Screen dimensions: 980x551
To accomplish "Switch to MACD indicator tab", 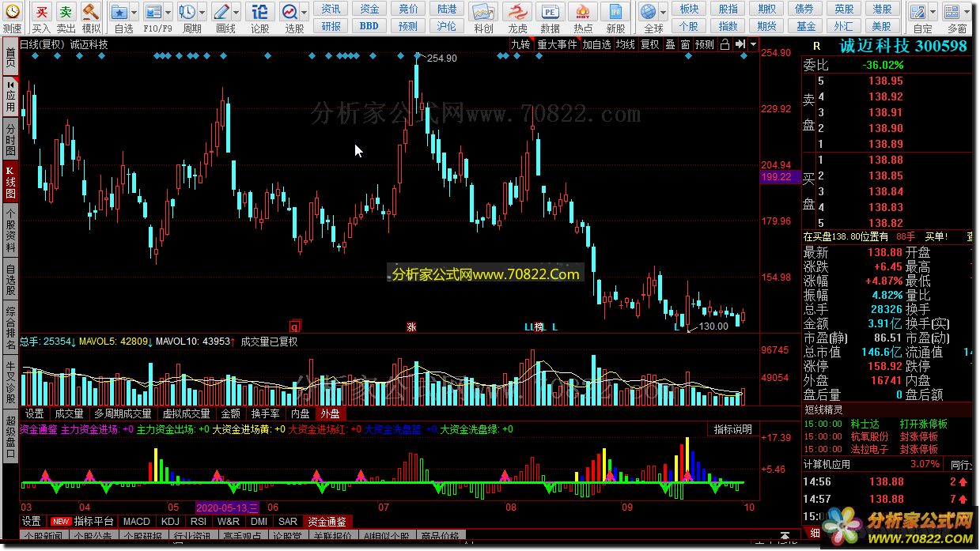I will pos(137,522).
